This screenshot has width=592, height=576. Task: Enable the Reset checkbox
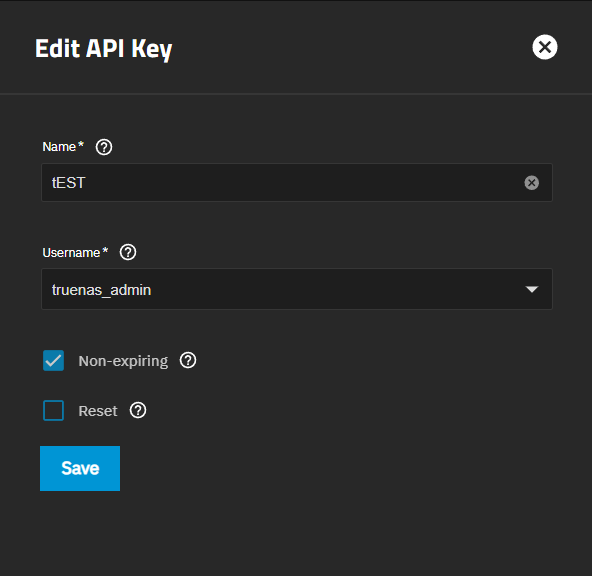[x=53, y=410]
